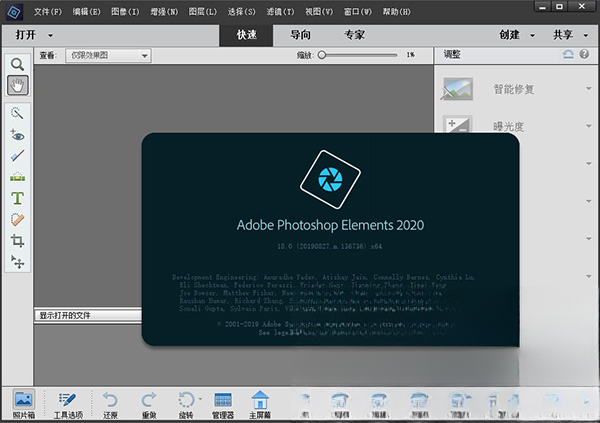Open the File (文件) menu
Image resolution: width=600 pixels, height=423 pixels.
point(48,12)
